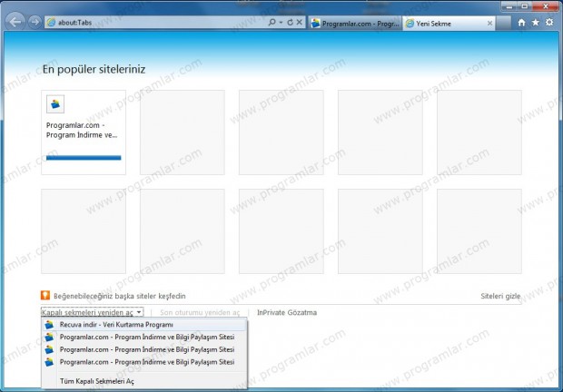Refresh the page using the reload icon
Viewport: 563px width, 392px height.
pos(290,23)
